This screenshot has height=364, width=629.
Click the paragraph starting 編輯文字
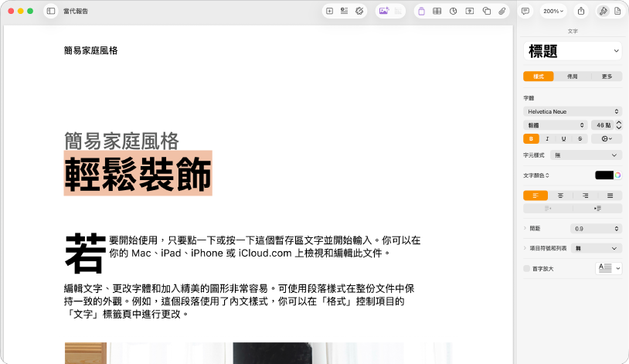239,301
